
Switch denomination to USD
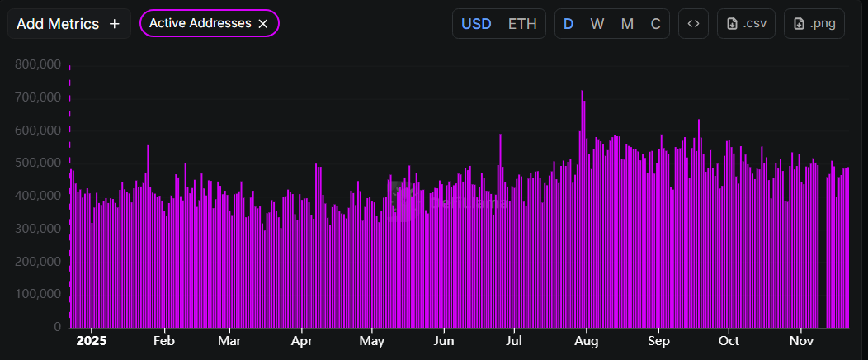(x=476, y=24)
